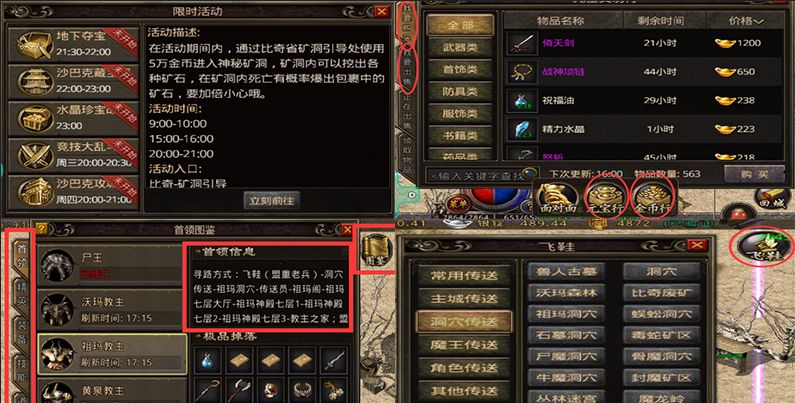Open the 元宝行 ingot market icon
The image size is (795, 403).
point(606,197)
